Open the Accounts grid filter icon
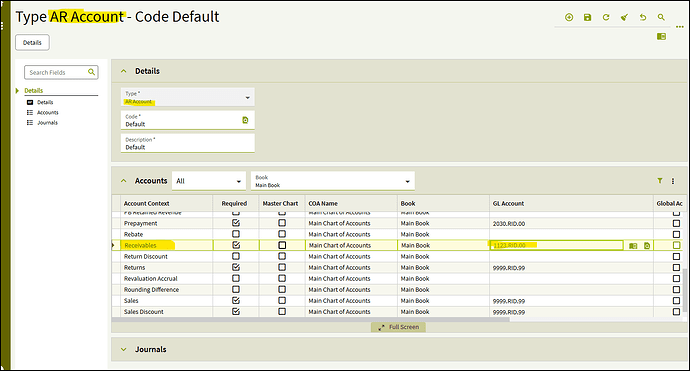This screenshot has height=371, width=690. coord(660,180)
